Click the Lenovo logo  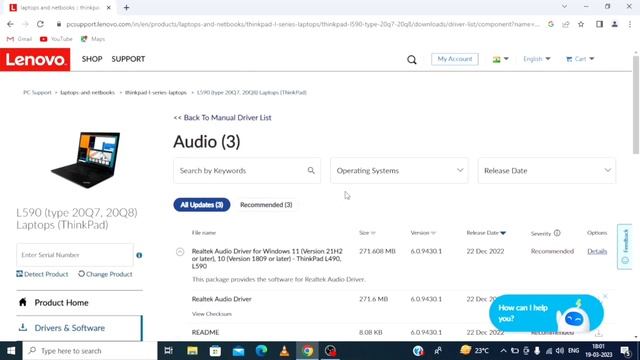[35, 60]
